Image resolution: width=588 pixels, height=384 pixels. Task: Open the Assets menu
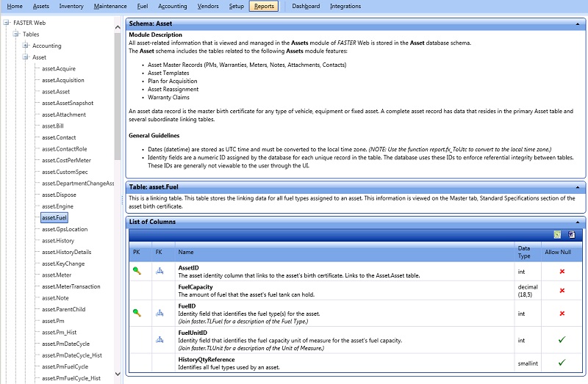(x=41, y=6)
